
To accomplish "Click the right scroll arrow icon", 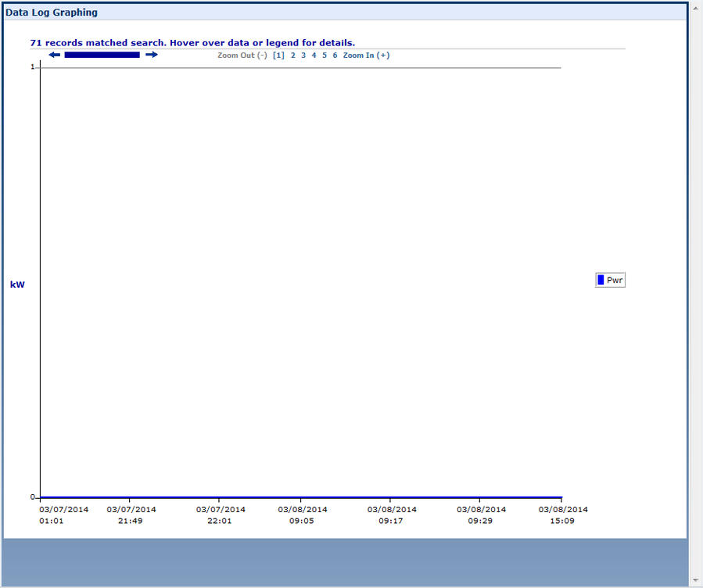I will 152,55.
